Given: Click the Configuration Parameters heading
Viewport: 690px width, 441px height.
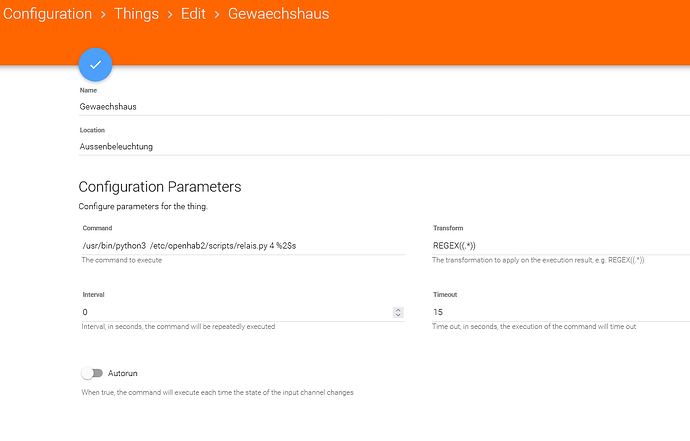Looking at the screenshot, I should (160, 187).
